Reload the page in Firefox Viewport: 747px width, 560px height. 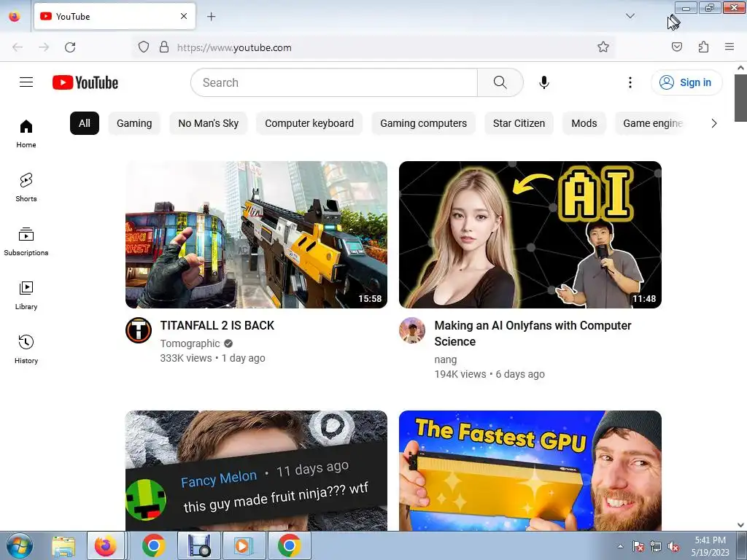point(70,47)
